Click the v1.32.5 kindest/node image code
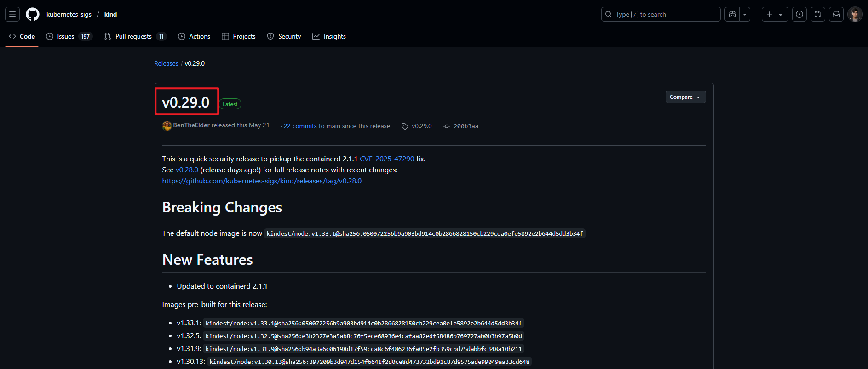Screen dimensions: 868x369 [363, 336]
